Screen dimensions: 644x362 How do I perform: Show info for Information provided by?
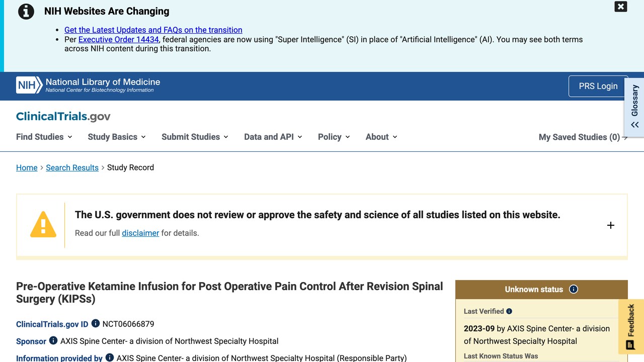tap(110, 357)
